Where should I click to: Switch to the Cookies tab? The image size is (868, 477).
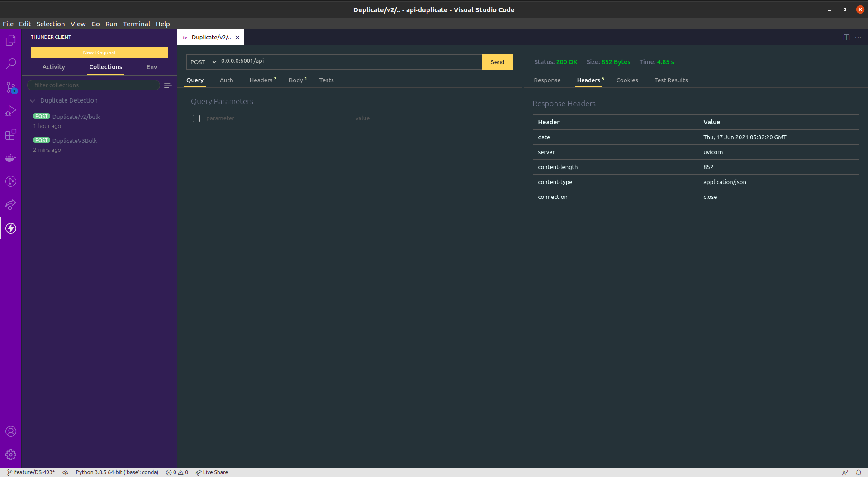pos(627,80)
